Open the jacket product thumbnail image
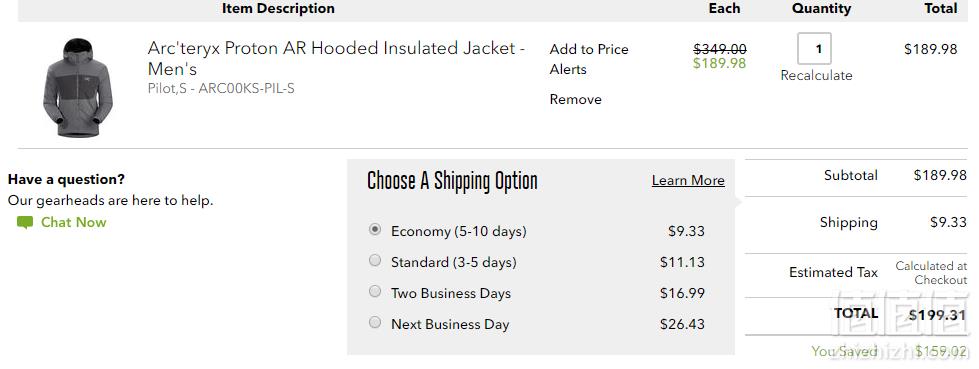This screenshot has height=369, width=979. [x=77, y=87]
